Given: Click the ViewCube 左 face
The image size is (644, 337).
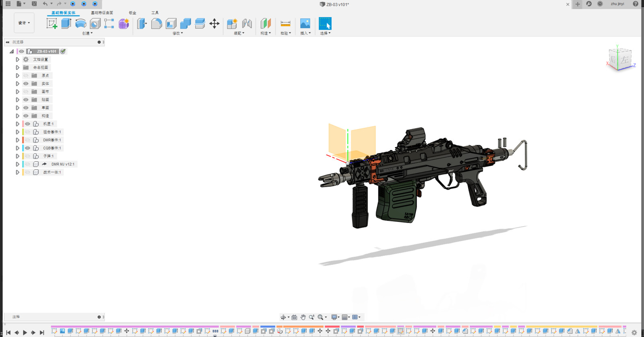Looking at the screenshot, I should 624,60.
